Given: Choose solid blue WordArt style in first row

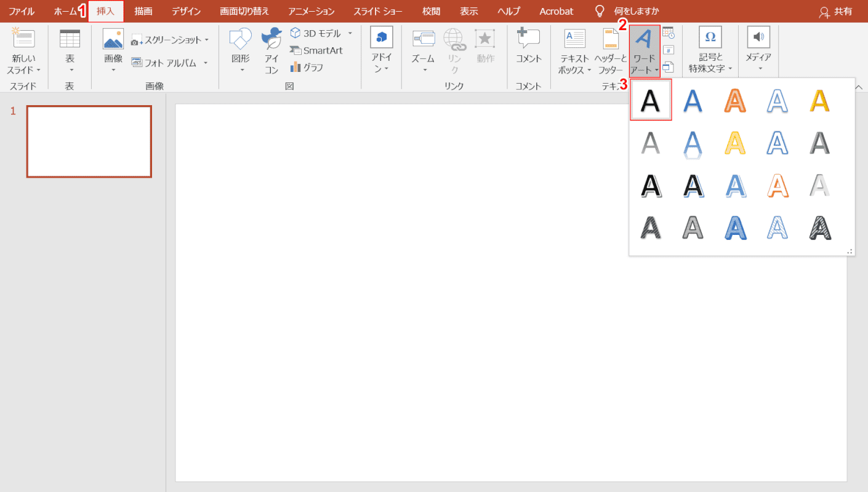Looking at the screenshot, I should pyautogui.click(x=693, y=100).
